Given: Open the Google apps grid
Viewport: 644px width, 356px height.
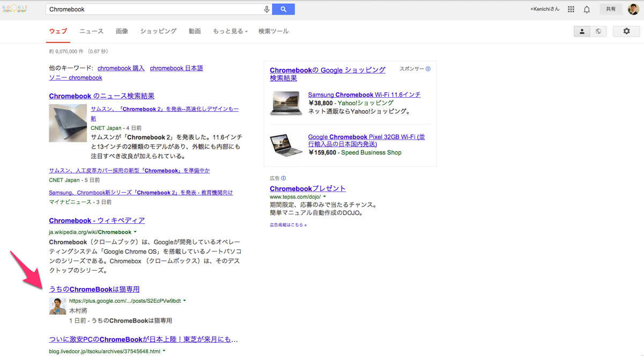Looking at the screenshot, I should pyautogui.click(x=571, y=9).
